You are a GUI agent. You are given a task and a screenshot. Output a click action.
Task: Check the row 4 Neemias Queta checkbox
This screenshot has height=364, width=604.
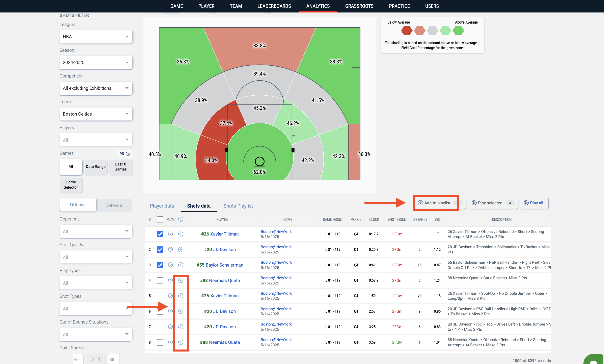[x=160, y=280]
